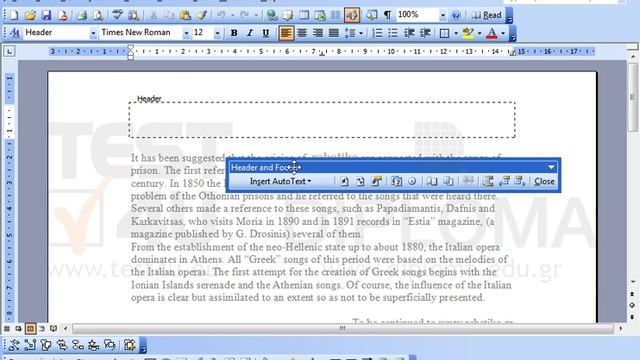Justify the paragraph text
Viewport: 640px width, 360px height.
(334, 33)
